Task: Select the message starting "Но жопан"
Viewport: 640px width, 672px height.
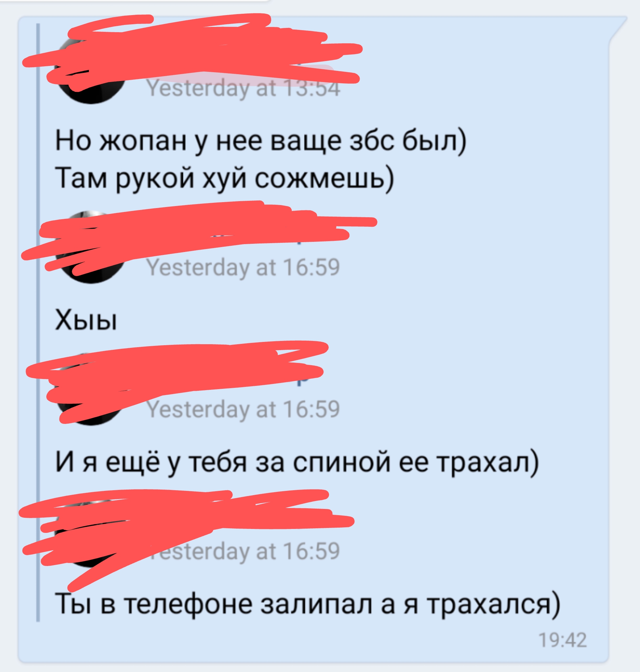Action: [261, 141]
